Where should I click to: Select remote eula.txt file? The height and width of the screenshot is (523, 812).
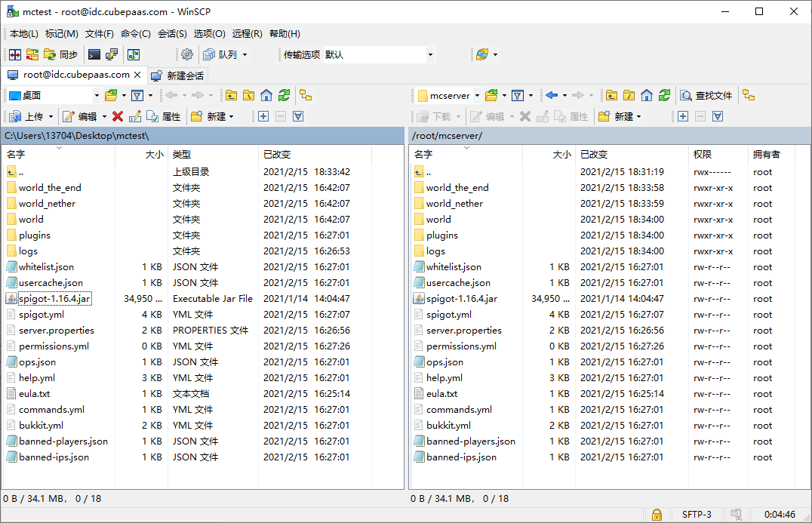pos(442,393)
